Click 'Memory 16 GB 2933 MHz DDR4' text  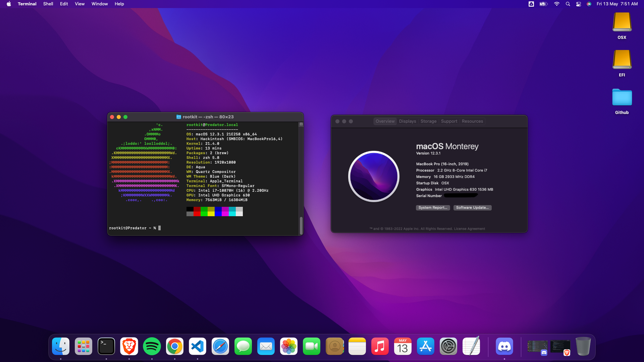point(445,177)
